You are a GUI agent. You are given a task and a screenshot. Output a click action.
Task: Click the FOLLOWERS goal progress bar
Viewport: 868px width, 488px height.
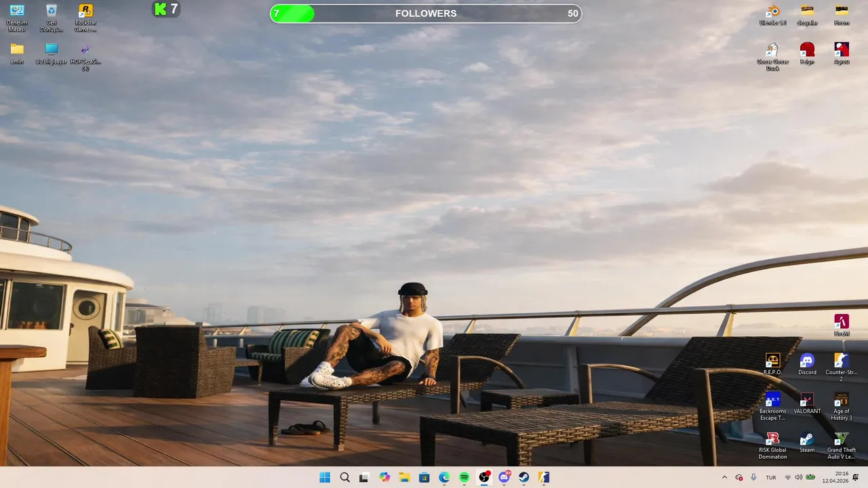pyautogui.click(x=426, y=14)
